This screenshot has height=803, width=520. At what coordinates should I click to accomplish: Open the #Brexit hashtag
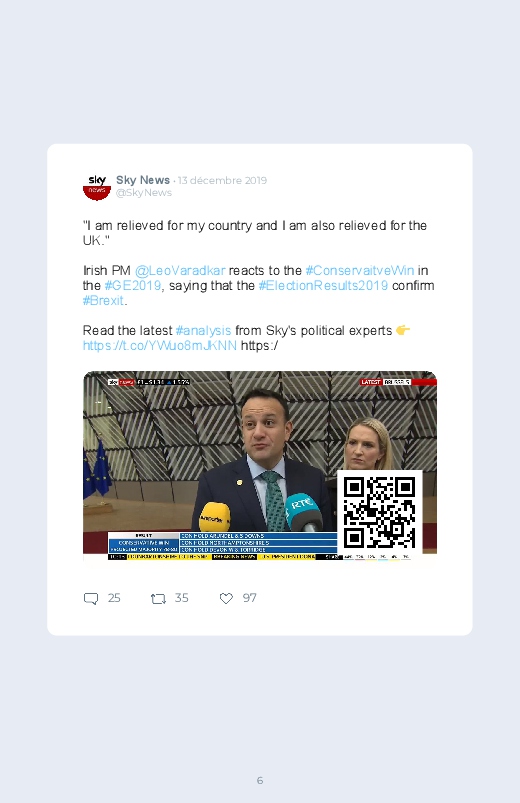pos(103,301)
